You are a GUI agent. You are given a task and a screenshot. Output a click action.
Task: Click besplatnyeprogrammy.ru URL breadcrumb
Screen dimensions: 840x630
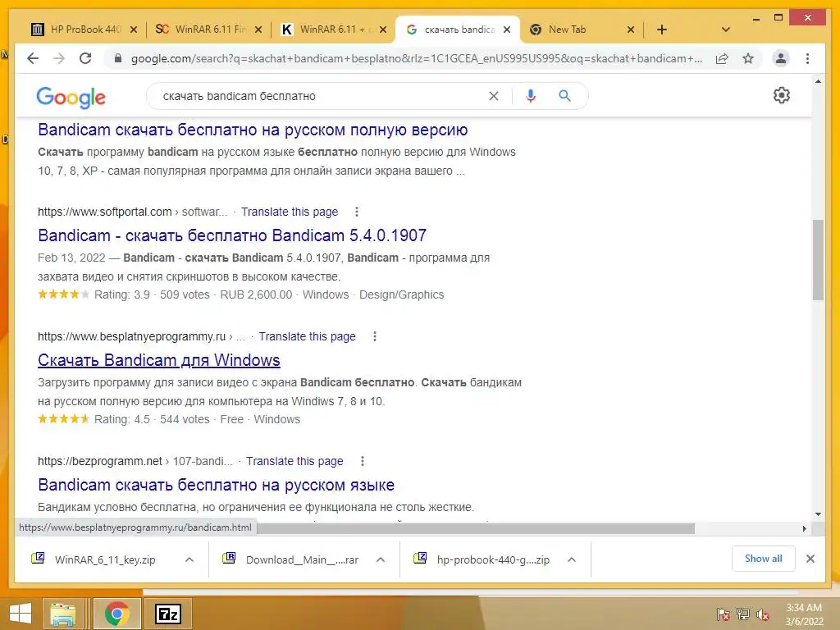point(141,336)
